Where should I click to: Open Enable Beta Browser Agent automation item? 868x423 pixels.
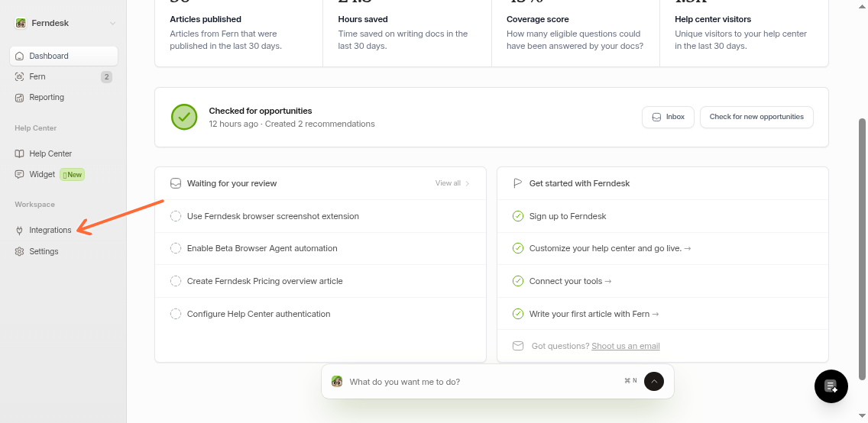coord(320,249)
